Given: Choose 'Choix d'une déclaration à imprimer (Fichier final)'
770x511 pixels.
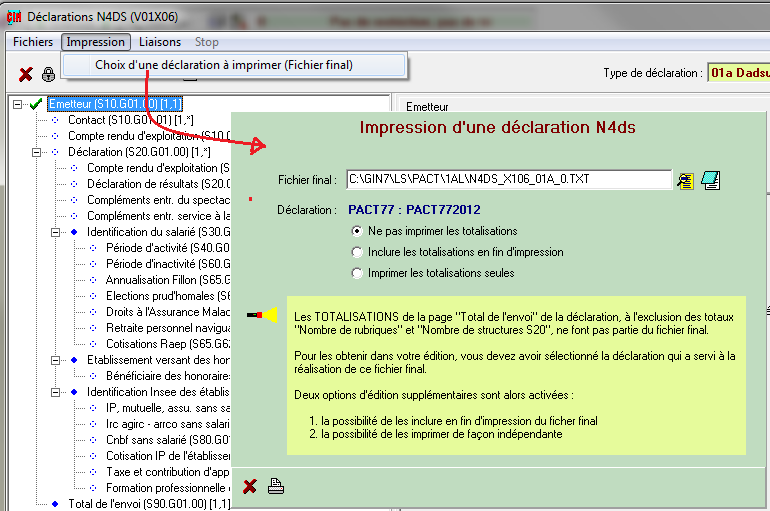Looking at the screenshot, I should click(234, 65).
